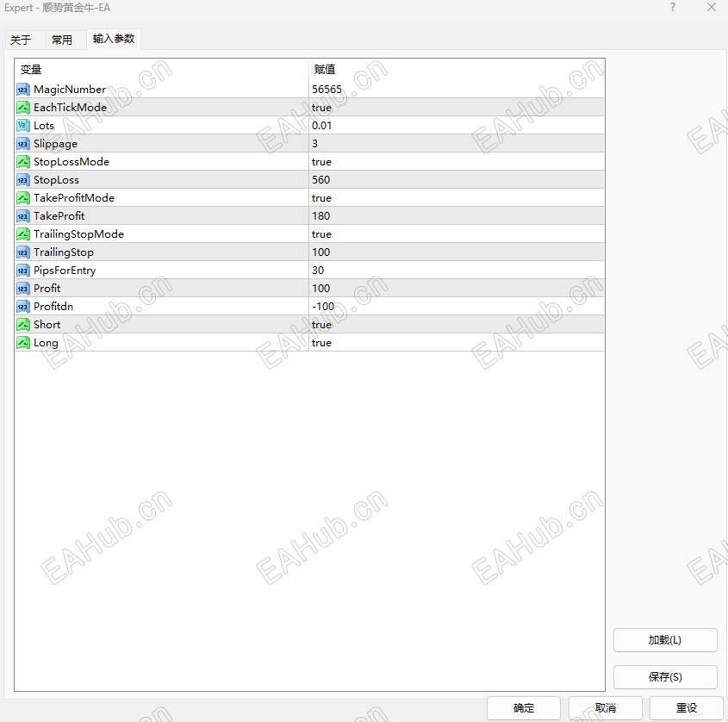The image size is (728, 722).
Task: Click the integer icon beside StopLoss
Action: (23, 180)
